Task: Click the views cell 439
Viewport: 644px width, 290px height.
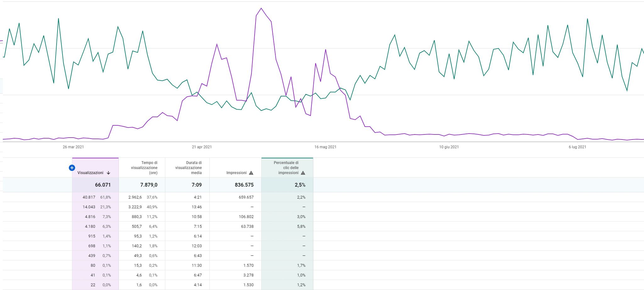Action: 92,255
